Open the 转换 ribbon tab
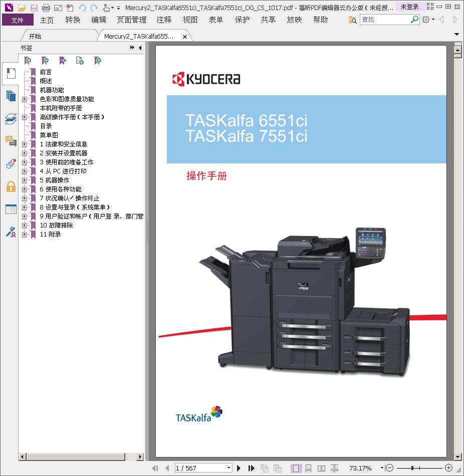Viewport: 464px width, 476px height. [73, 20]
